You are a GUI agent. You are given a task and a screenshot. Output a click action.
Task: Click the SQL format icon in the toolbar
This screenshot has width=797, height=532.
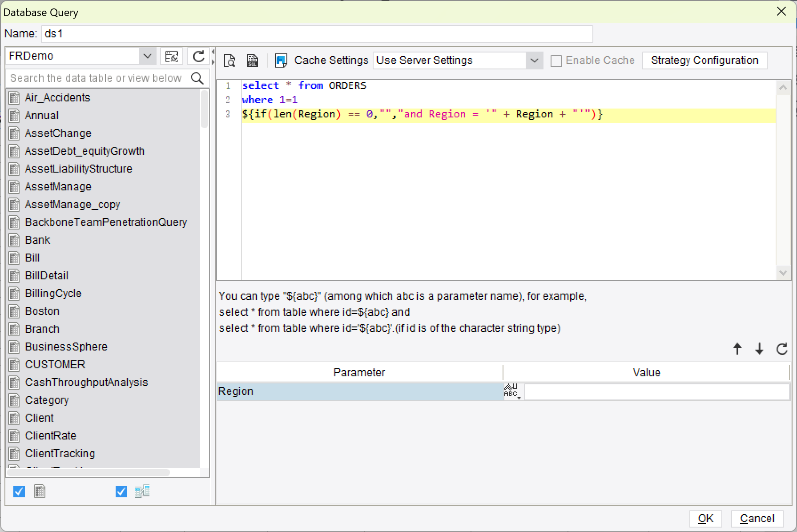252,60
